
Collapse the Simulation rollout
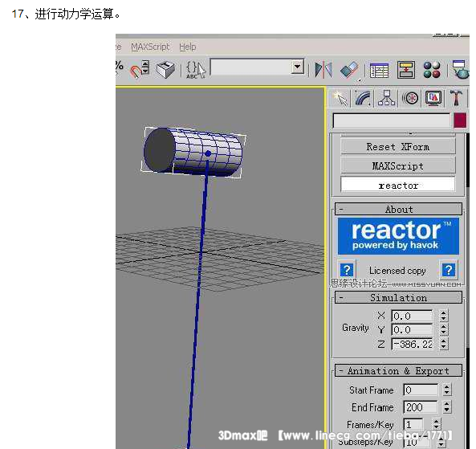point(398,297)
